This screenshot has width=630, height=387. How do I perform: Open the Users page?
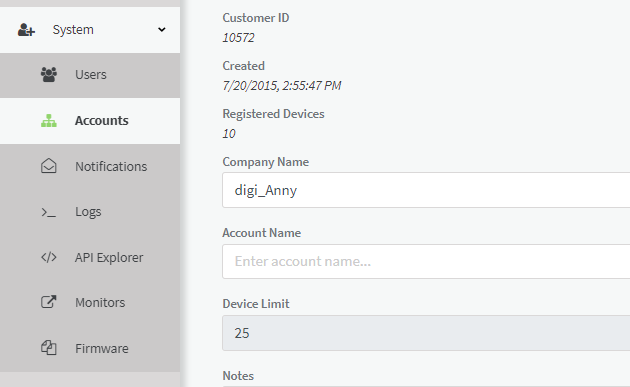[90, 75]
